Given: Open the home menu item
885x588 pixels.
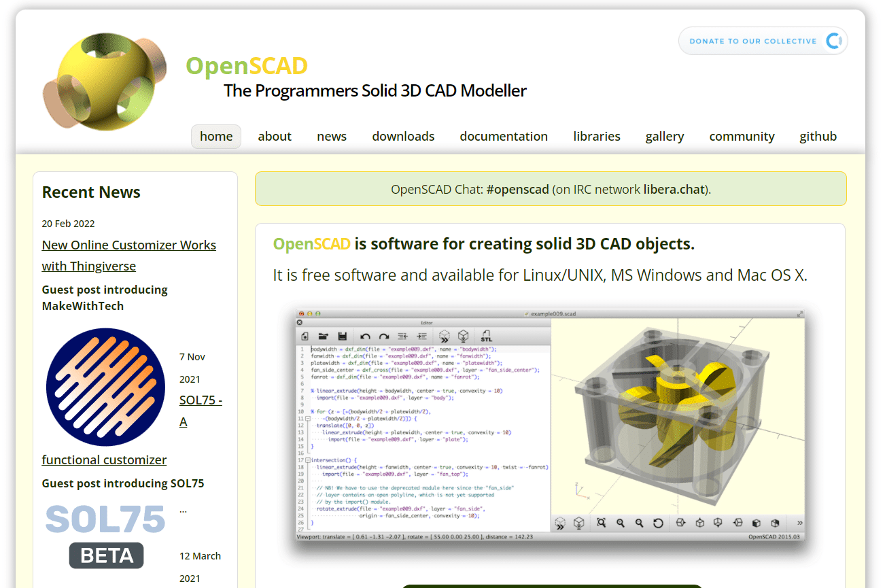Looking at the screenshot, I should click(x=216, y=136).
